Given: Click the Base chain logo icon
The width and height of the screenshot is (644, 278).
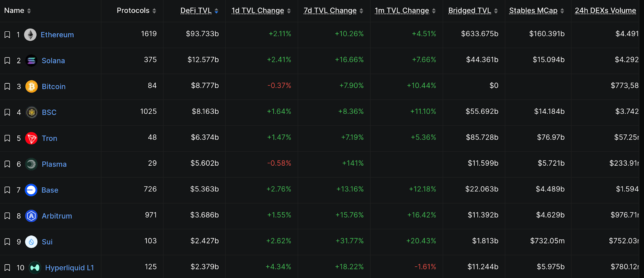Looking at the screenshot, I should 31,190.
